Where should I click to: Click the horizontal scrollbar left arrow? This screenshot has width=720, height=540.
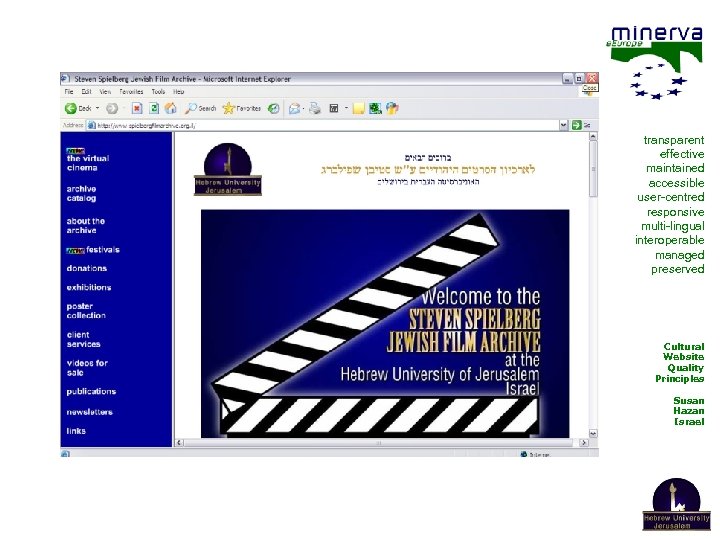[x=180, y=443]
